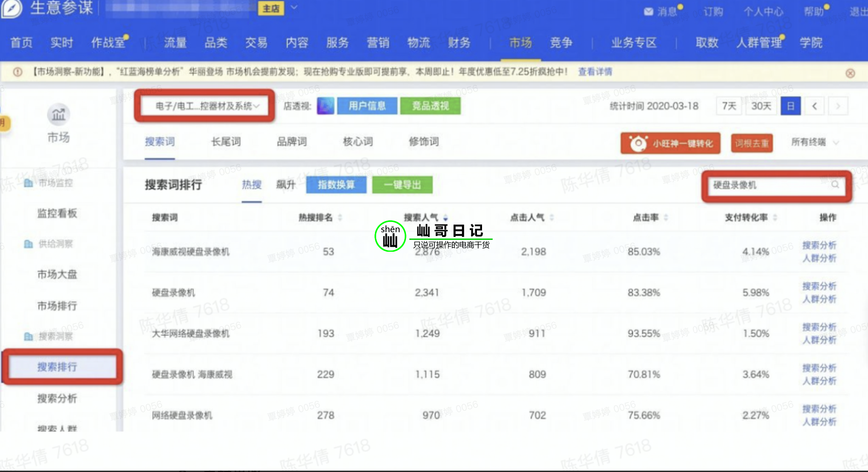Sort by 点击人气 column arrows
868x472 pixels.
[x=552, y=218]
